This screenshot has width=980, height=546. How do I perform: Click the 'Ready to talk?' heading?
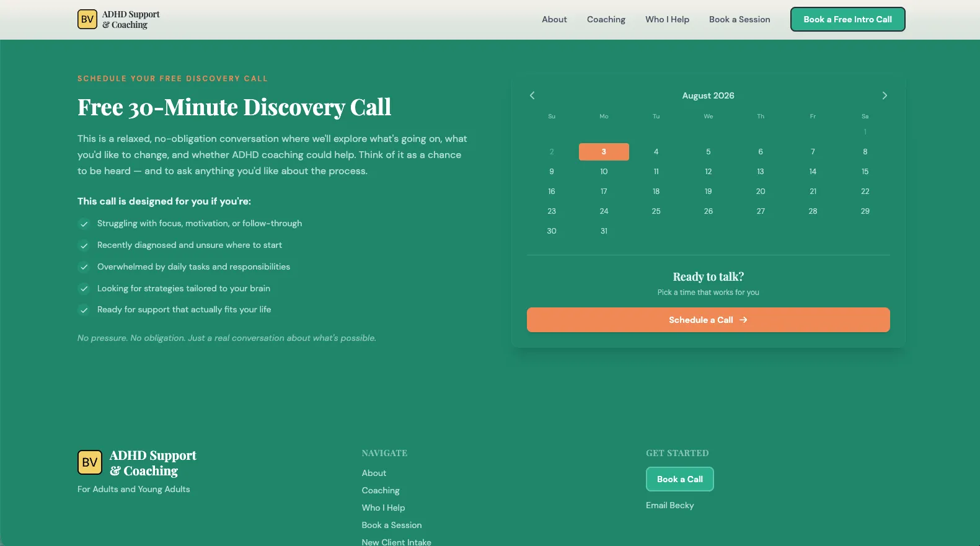(x=709, y=276)
